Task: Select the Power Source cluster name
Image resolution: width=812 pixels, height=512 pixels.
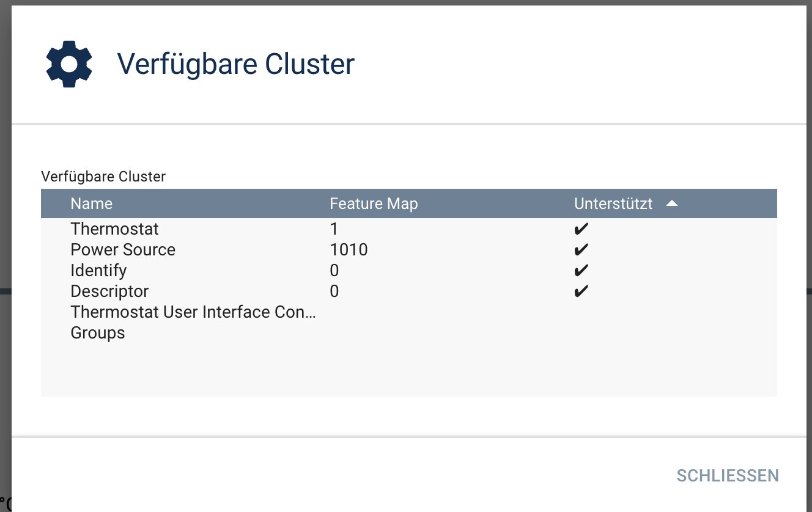Action: 123,250
